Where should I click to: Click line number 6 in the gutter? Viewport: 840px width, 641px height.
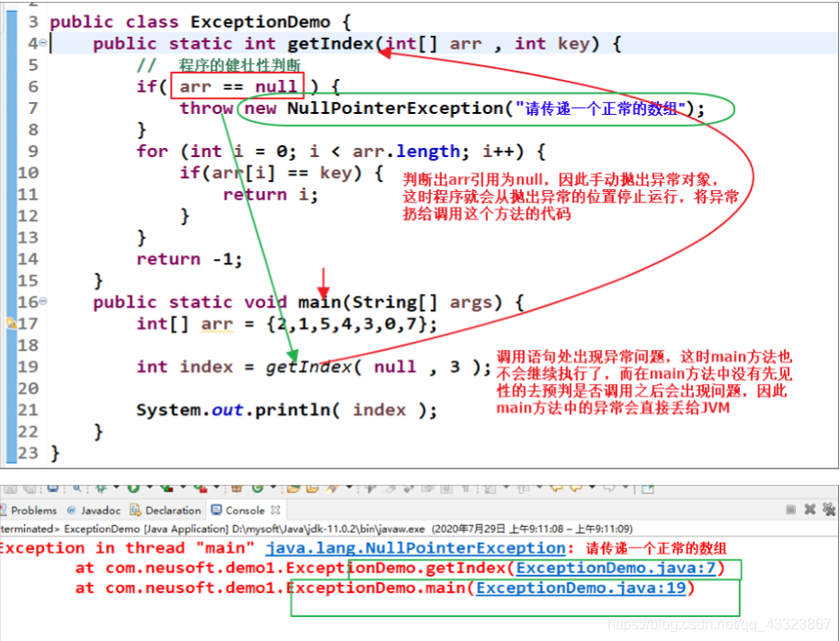(x=33, y=86)
